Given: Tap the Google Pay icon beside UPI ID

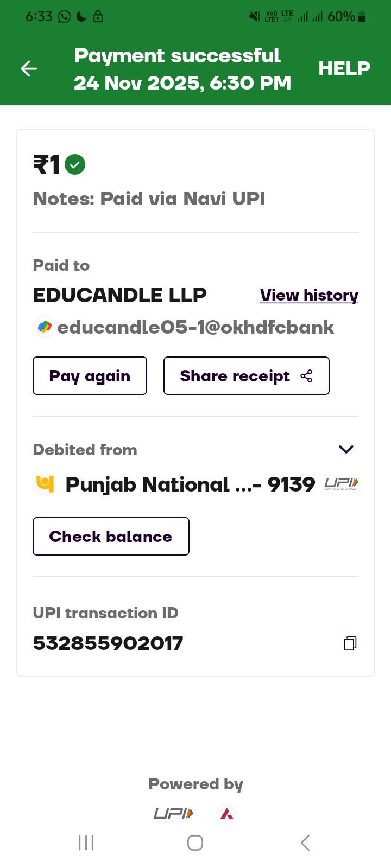Looking at the screenshot, I should click(45, 327).
